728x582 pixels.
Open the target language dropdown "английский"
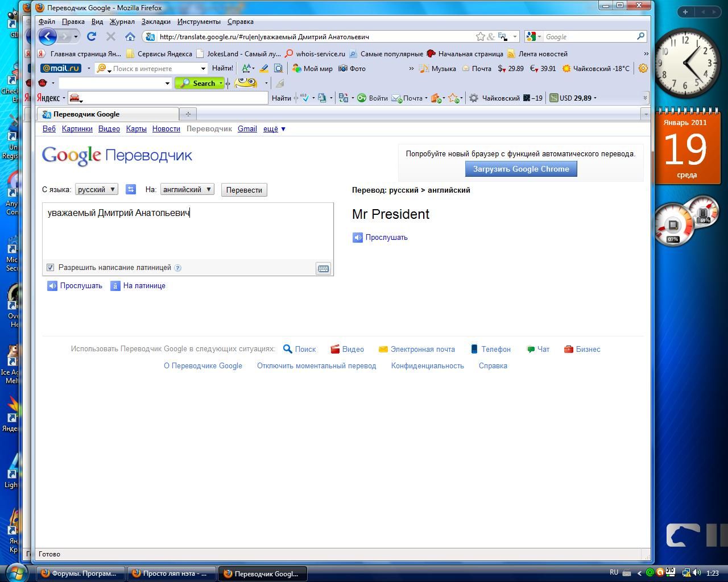187,190
